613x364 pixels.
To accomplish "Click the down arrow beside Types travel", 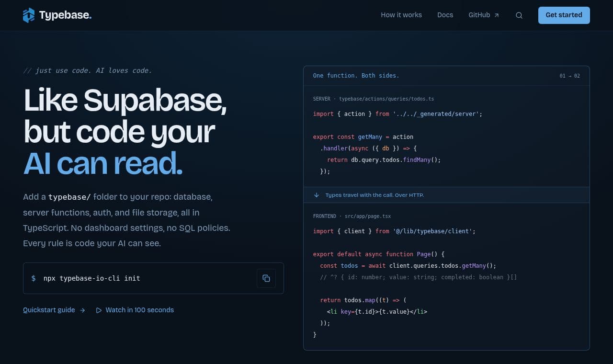I will [x=317, y=195].
